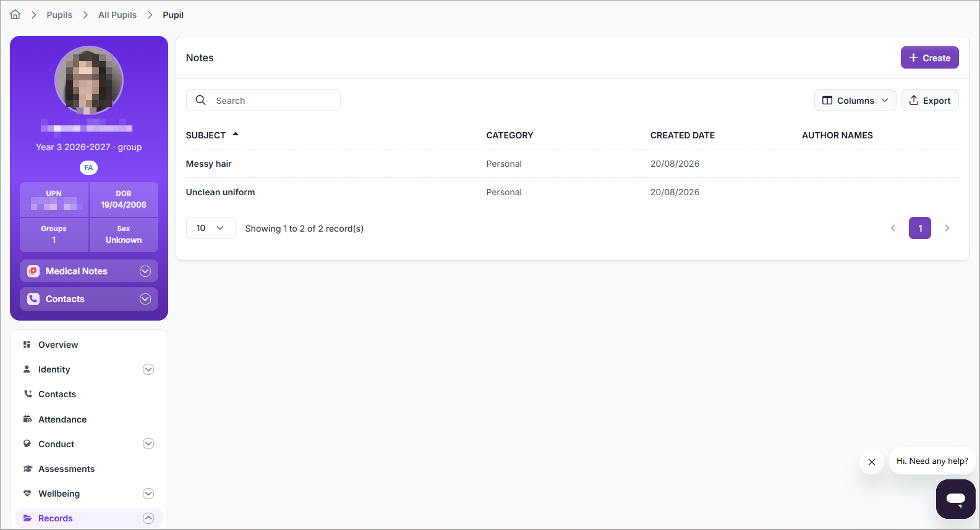Screen dimensions: 980x530
Task: Click the Author Names column header
Action: (837, 135)
